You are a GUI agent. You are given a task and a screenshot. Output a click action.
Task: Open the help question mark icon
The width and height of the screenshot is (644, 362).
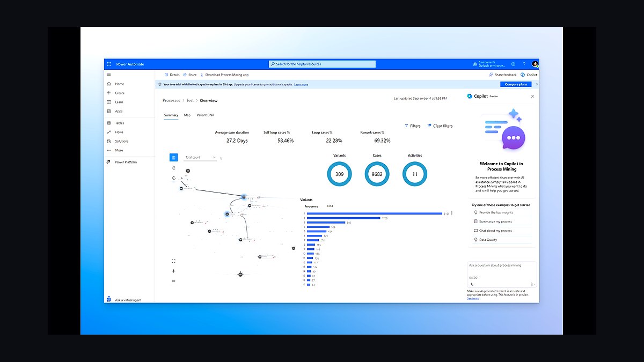pos(524,64)
